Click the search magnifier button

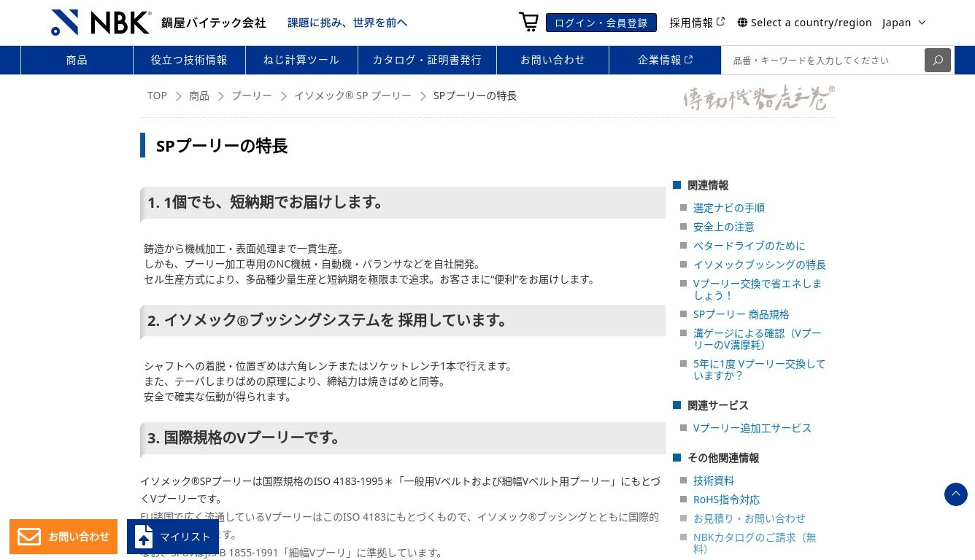tap(938, 60)
